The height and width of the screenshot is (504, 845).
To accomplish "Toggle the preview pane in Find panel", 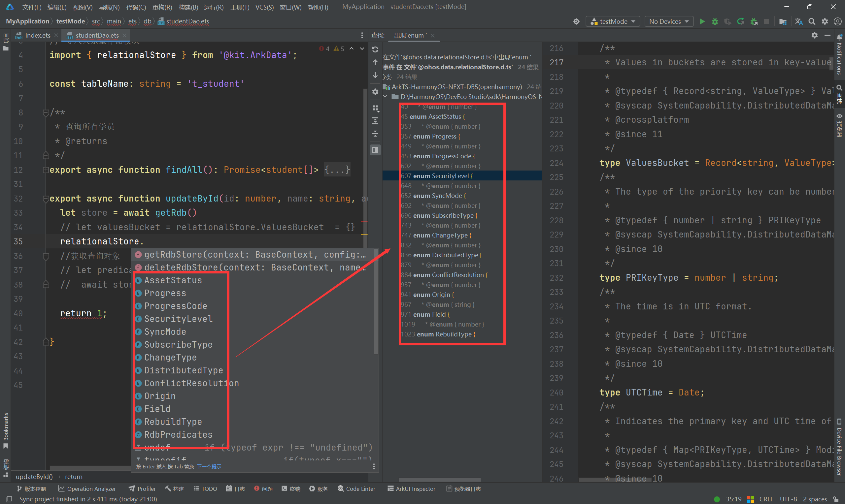I will click(x=375, y=150).
